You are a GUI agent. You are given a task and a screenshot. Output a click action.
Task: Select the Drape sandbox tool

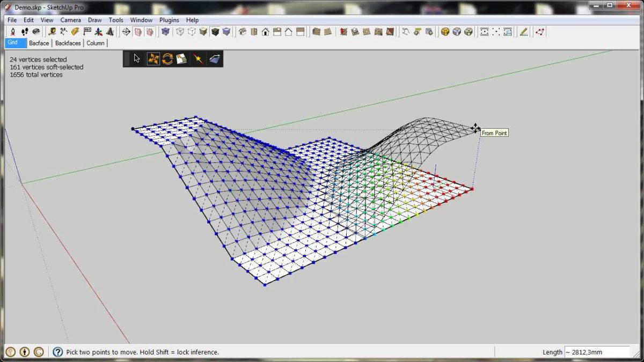pos(367,32)
